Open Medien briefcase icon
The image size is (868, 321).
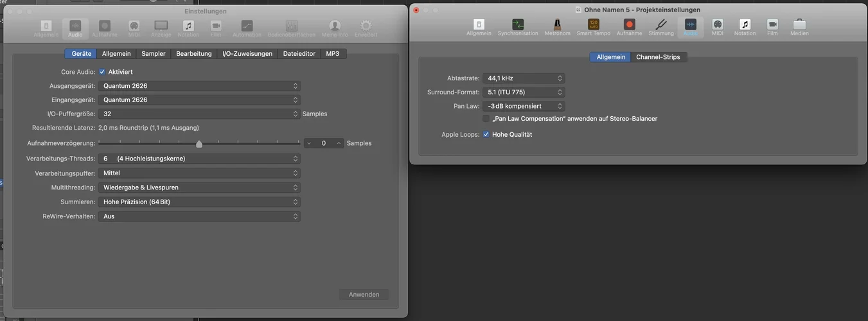point(799,26)
